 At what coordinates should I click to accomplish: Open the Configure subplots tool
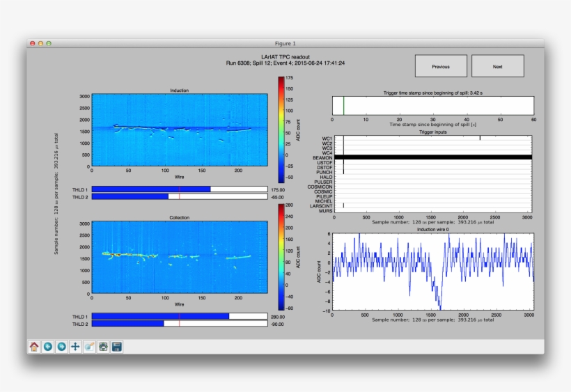click(103, 346)
